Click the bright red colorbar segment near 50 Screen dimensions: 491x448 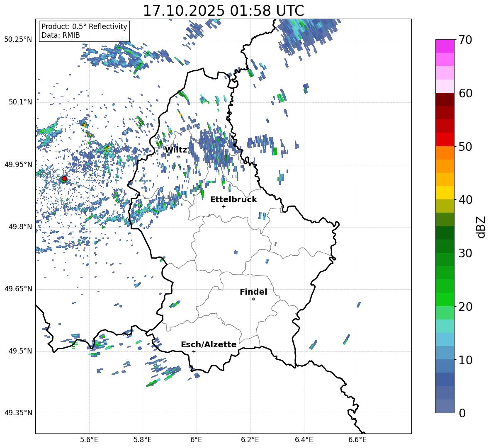(x=445, y=140)
